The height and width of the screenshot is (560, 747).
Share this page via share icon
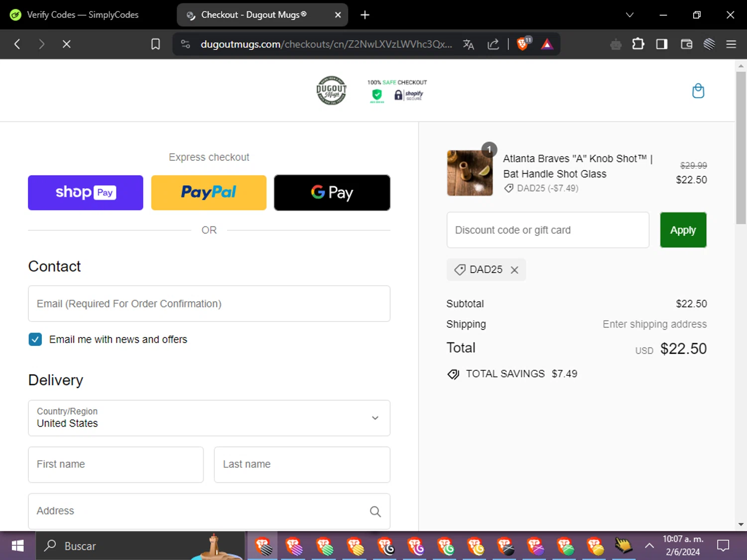click(493, 44)
